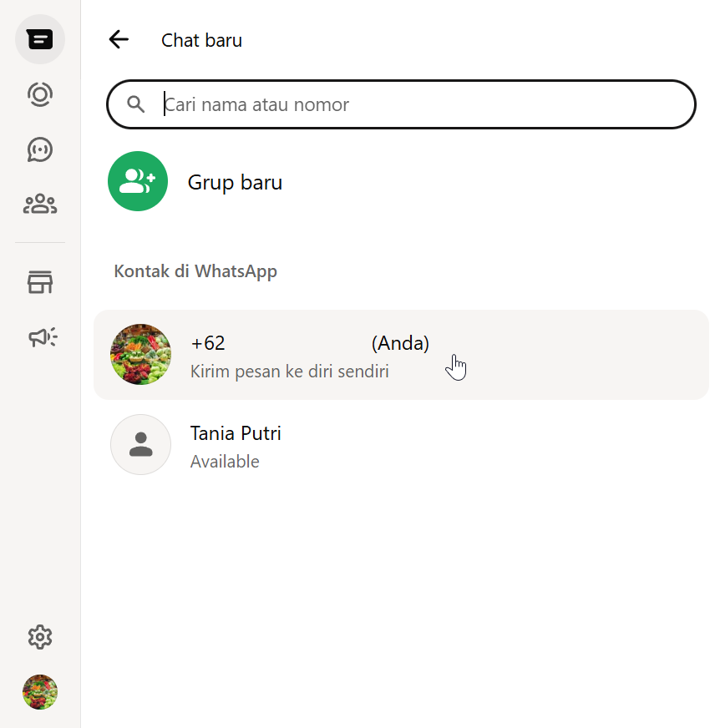Screen dimensions: 710x728
Task: Click Tania Putri's default avatar
Action: pos(141,445)
